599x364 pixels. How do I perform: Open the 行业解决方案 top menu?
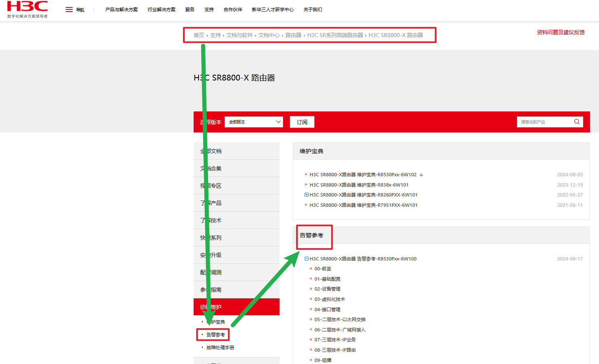coord(161,9)
